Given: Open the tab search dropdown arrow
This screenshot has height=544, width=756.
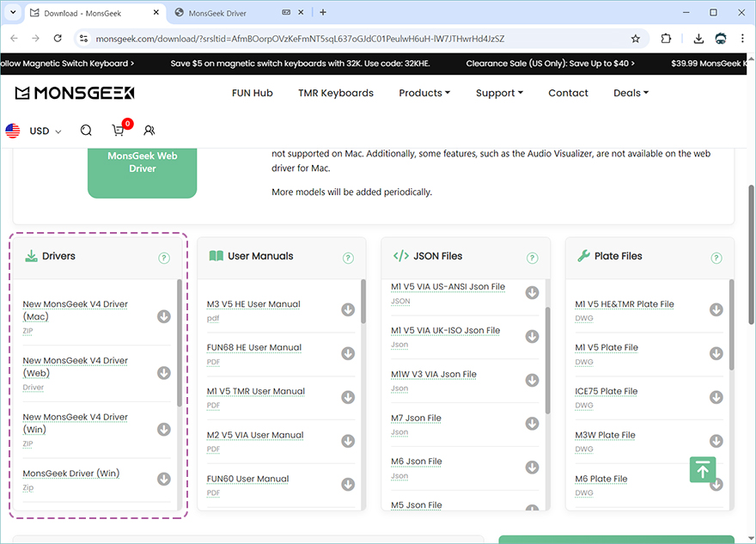Looking at the screenshot, I should [x=13, y=13].
